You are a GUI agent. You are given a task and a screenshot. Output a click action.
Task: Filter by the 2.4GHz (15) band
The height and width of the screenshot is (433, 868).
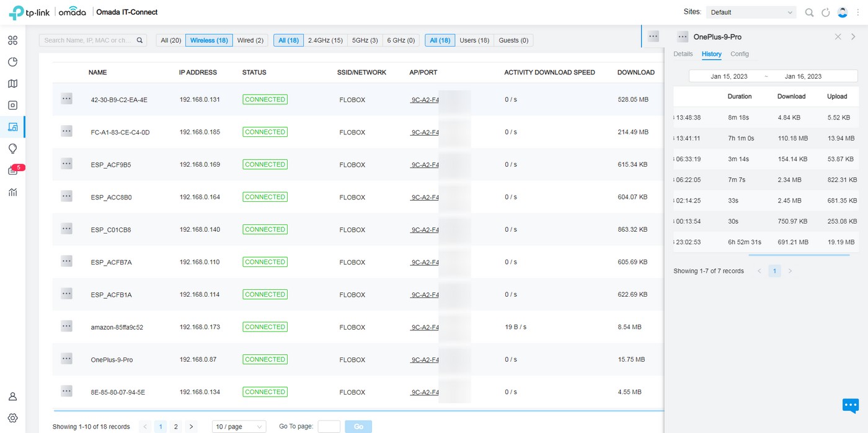pos(325,40)
